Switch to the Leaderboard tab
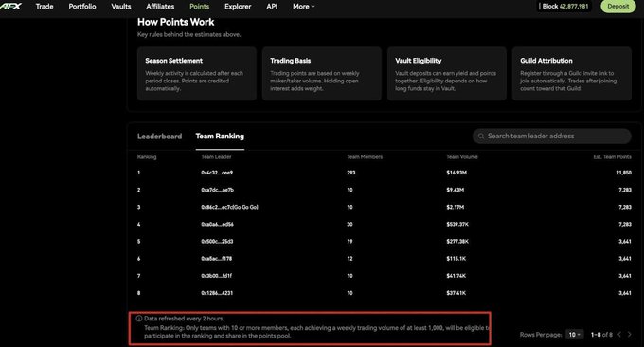The width and height of the screenshot is (644, 347). pos(159,137)
